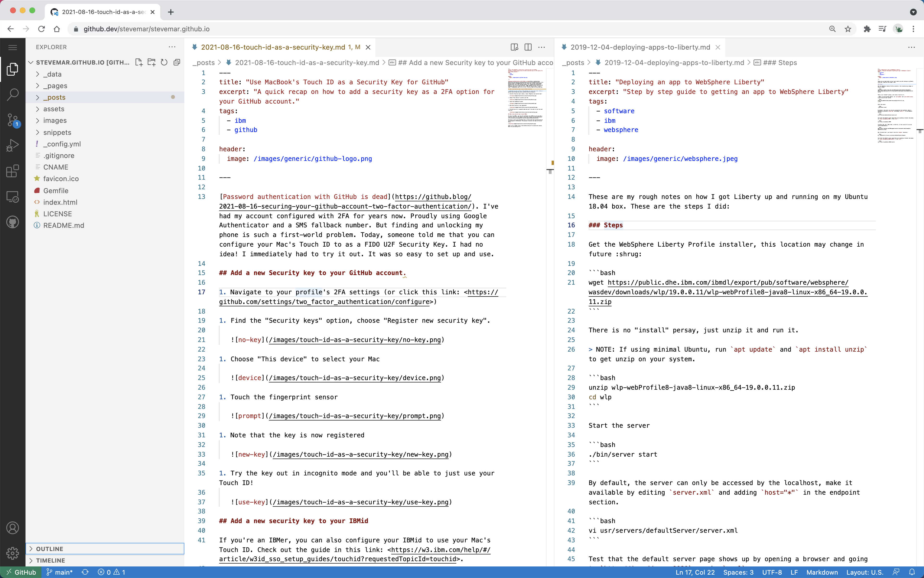Split the left editor to the right
The image size is (924, 578).
pyautogui.click(x=528, y=47)
